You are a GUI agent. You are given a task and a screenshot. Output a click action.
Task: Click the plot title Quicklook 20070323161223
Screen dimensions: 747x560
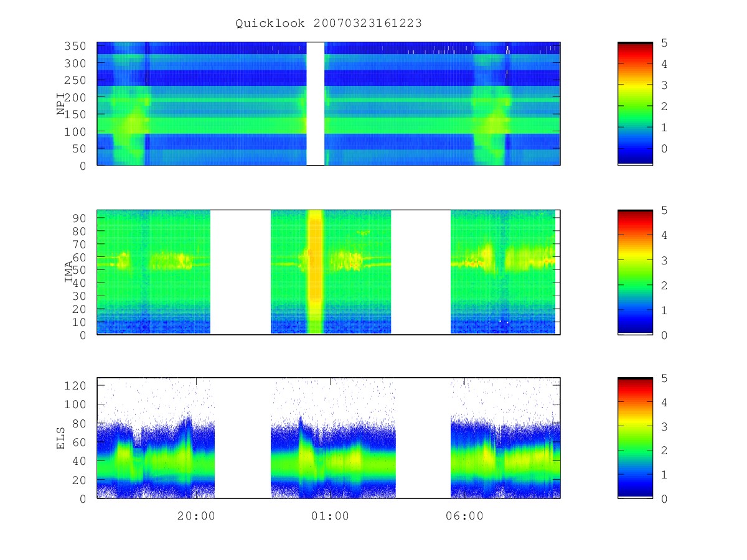pyautogui.click(x=329, y=23)
